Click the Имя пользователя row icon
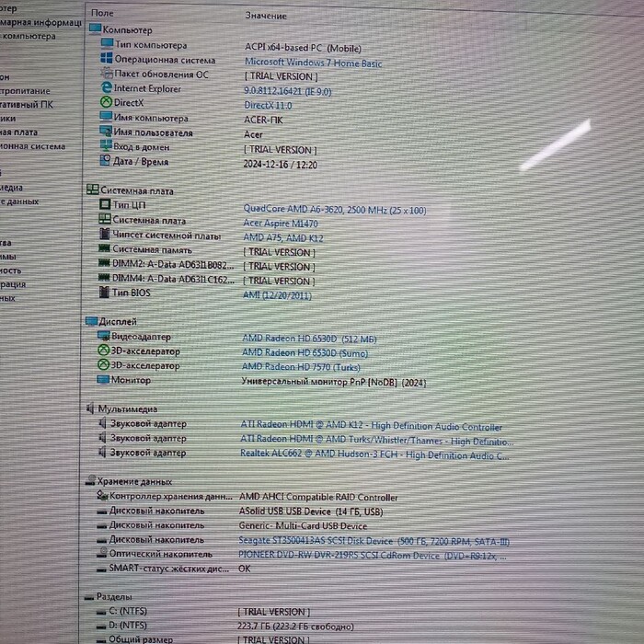This screenshot has height=644, width=644. (x=106, y=131)
